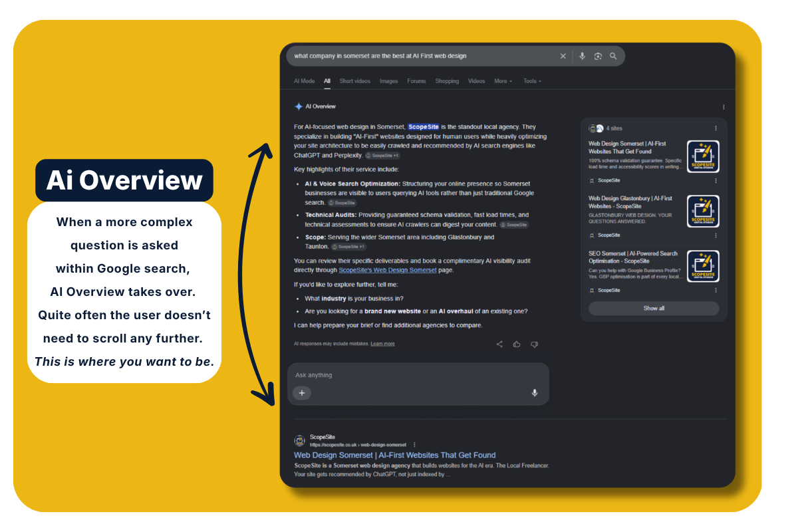Open three-dot menu beside '4 sites'
Image resolution: width=798 pixels, height=532 pixels.
coord(716,128)
